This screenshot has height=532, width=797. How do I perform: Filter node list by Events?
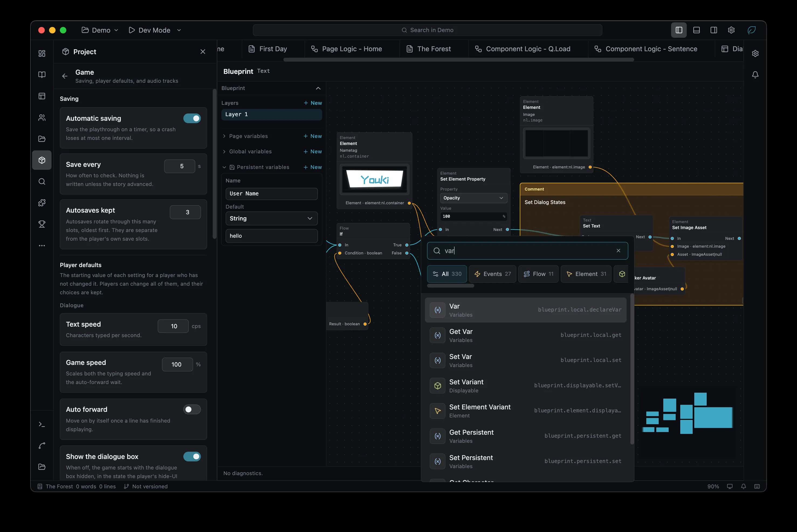point(492,274)
